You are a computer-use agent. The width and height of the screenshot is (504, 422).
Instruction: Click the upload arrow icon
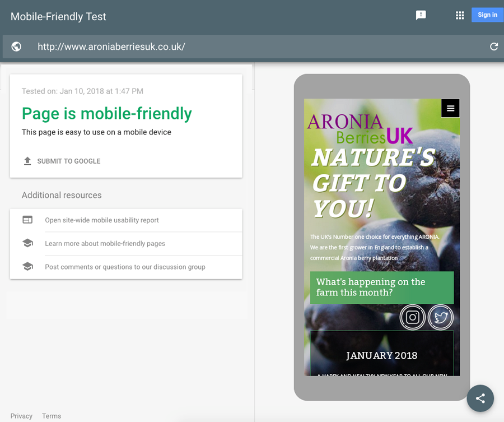pos(27,161)
